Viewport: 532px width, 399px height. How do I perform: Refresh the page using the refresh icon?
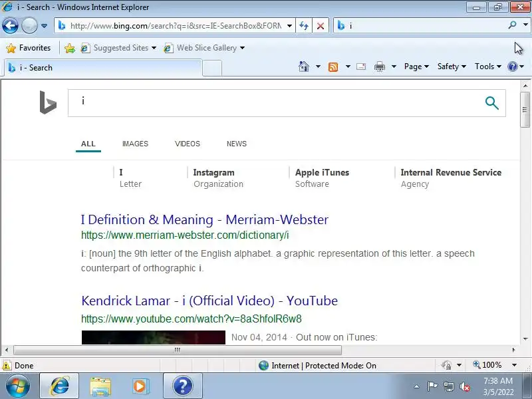tap(304, 26)
